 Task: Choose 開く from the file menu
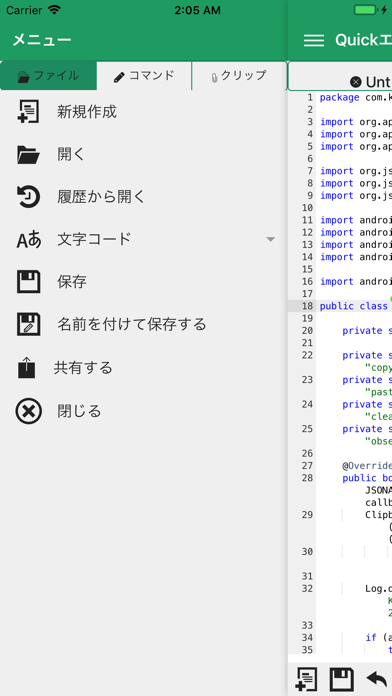(71, 154)
